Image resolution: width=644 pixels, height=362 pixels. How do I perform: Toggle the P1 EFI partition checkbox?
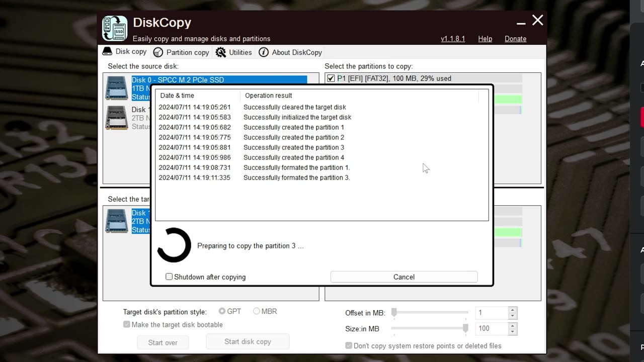pos(331,78)
